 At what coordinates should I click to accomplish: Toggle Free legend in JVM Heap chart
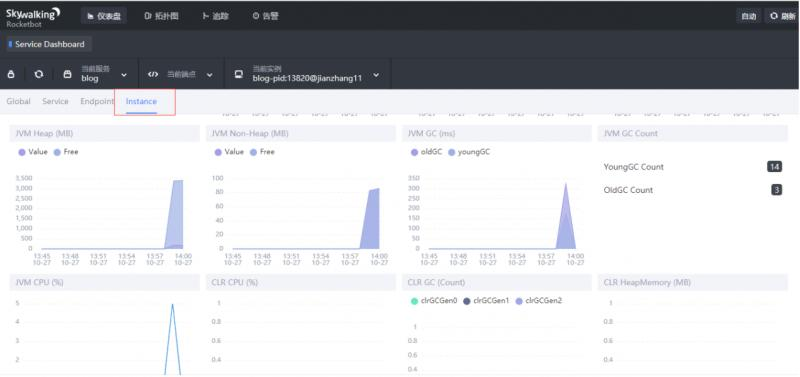[66, 152]
